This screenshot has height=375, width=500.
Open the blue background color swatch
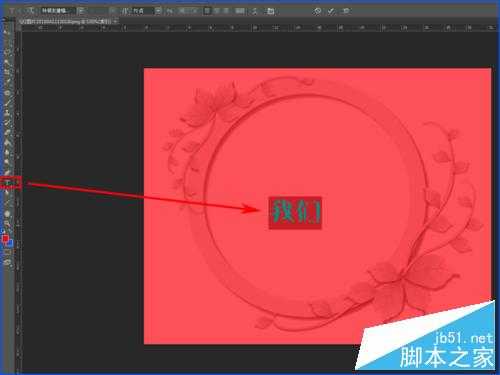[10, 243]
